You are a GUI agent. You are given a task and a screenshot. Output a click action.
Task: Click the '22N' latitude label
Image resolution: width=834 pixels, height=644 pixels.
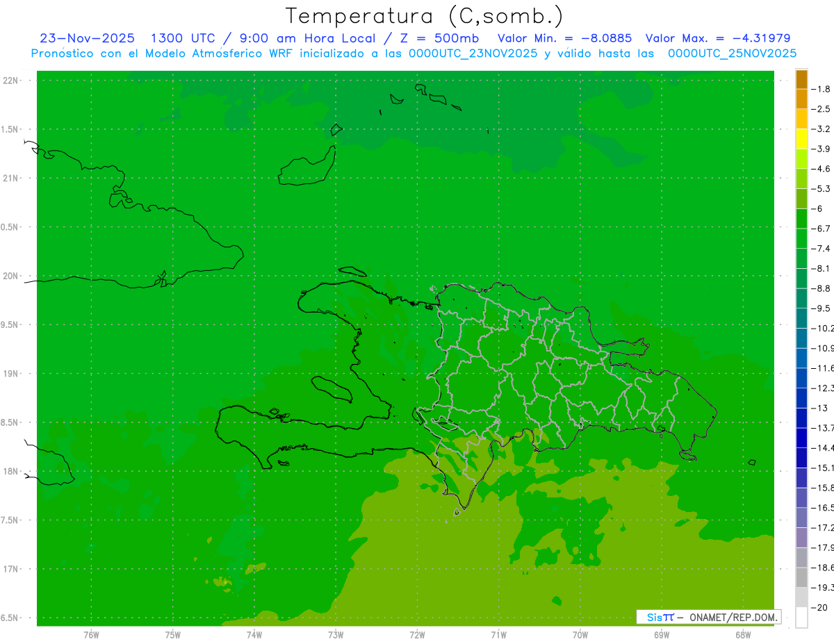(11, 81)
